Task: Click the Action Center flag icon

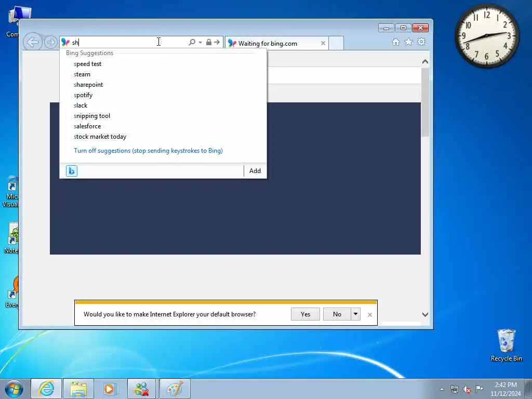Action: point(479,389)
